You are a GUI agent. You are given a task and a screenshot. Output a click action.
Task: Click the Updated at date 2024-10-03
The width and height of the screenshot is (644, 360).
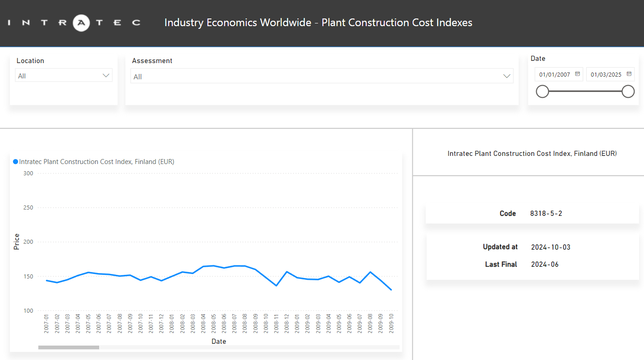coord(551,247)
